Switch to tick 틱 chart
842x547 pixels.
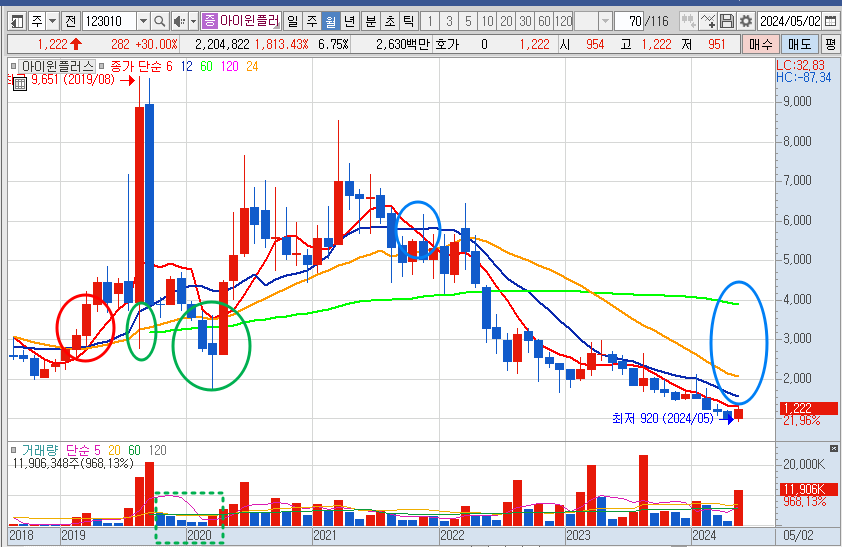[x=409, y=21]
